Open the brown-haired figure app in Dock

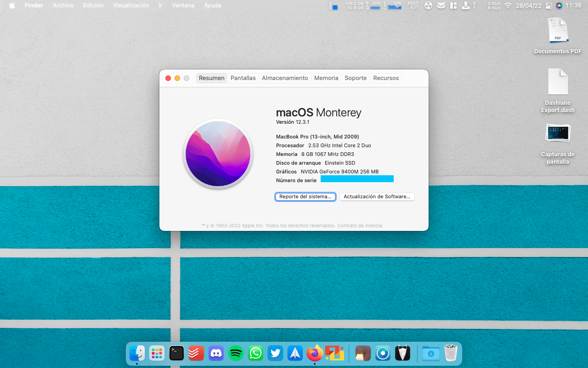click(363, 353)
